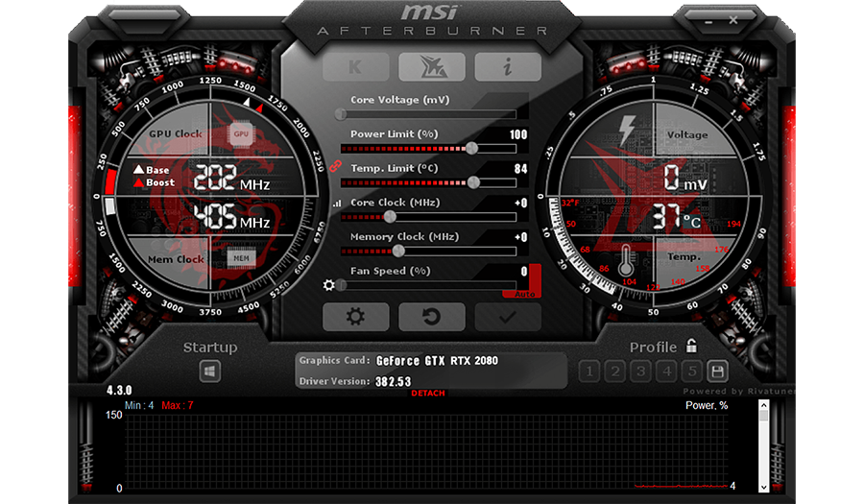Screen dimensions: 864x504
Task: Select profile slot 3
Action: pos(640,372)
